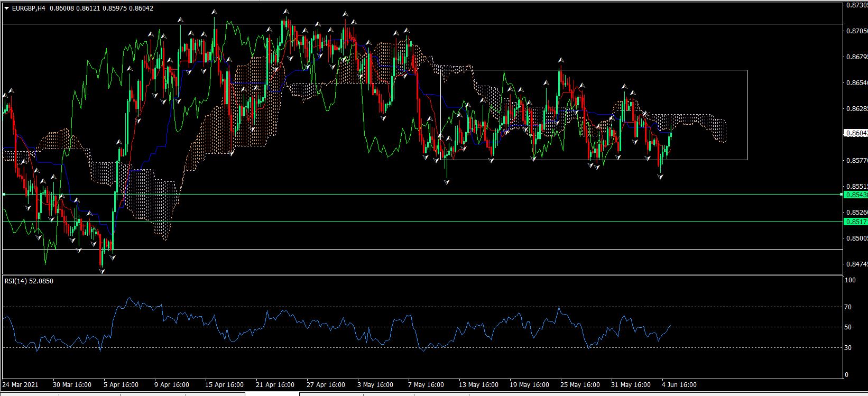Click the 0.8730 label on price scale

[856, 5]
